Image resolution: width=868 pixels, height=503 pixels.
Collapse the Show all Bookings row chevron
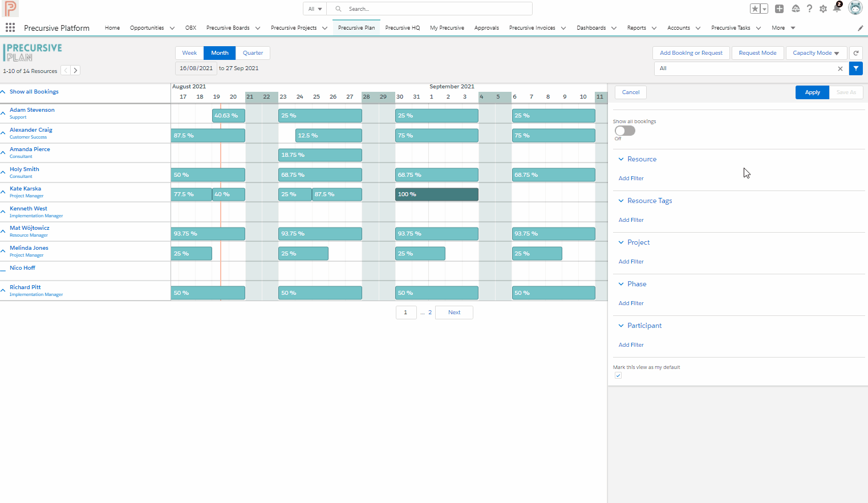pyautogui.click(x=3, y=92)
